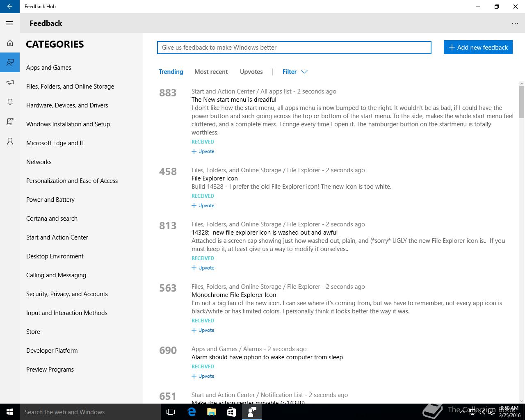Select Calling and Messaging category
This screenshot has width=525, height=420.
pyautogui.click(x=56, y=275)
